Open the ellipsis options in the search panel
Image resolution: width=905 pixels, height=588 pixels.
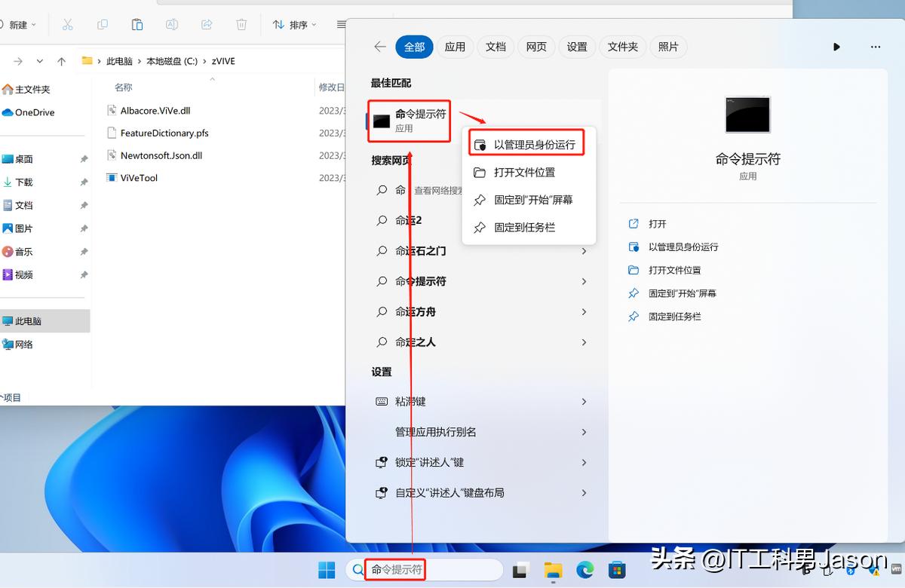point(875,46)
